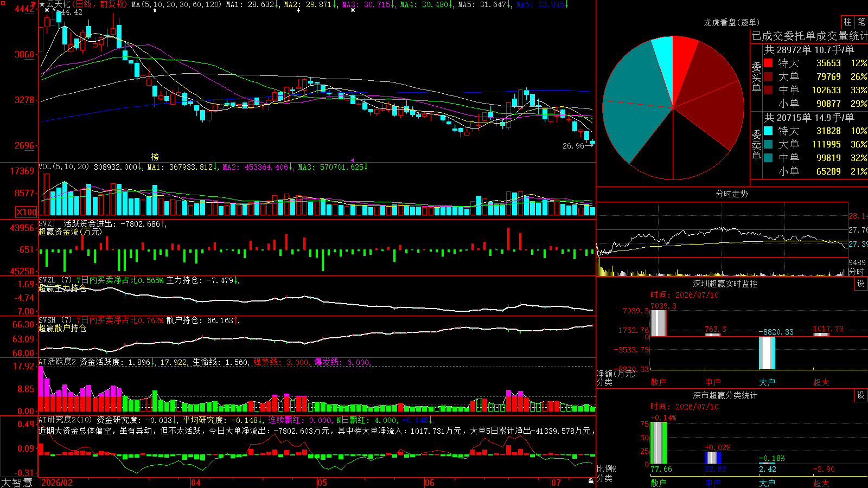Viewport: 868px width, 488px height.
Task: Click the dark red 大单 buy-order legend swatch
Action: [x=768, y=76]
